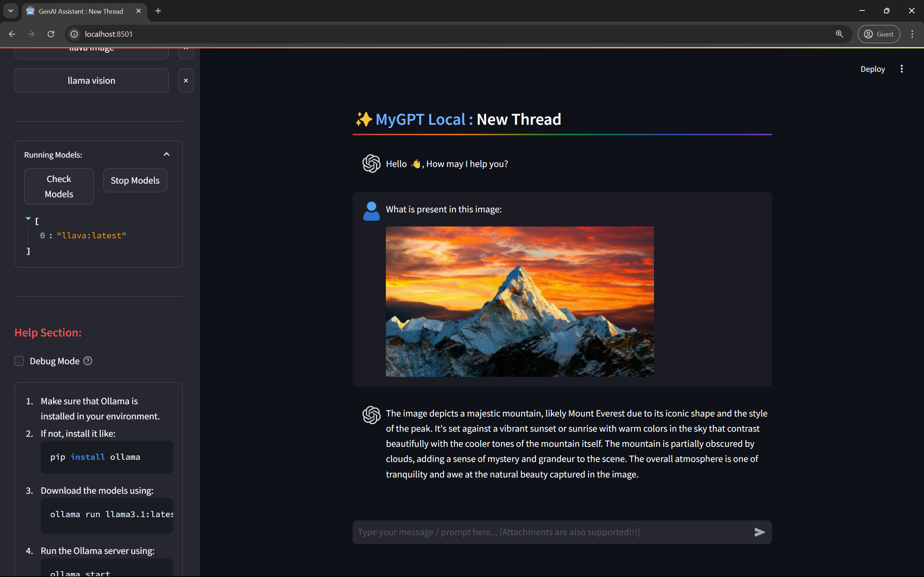Enable the Debug Mode checkbox

[x=19, y=361]
